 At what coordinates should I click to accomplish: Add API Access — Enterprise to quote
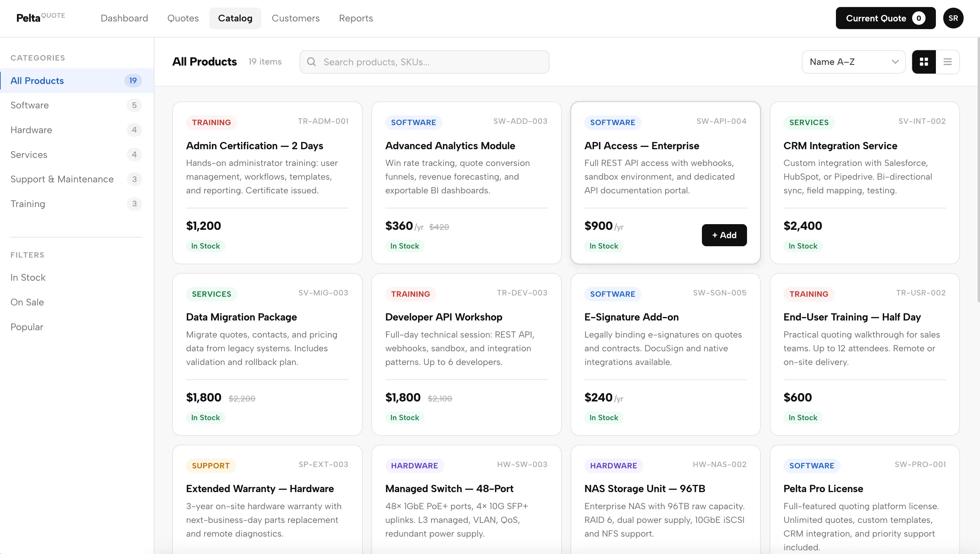click(x=724, y=235)
